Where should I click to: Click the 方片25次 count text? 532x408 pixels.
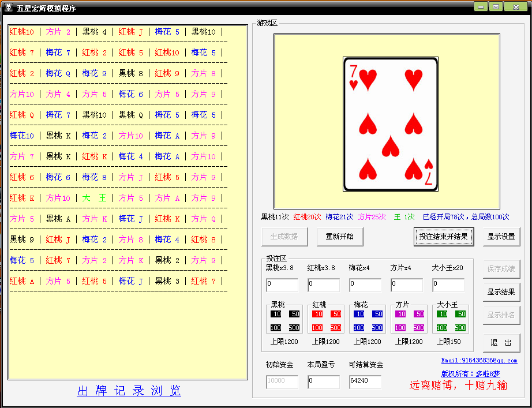[372, 217]
